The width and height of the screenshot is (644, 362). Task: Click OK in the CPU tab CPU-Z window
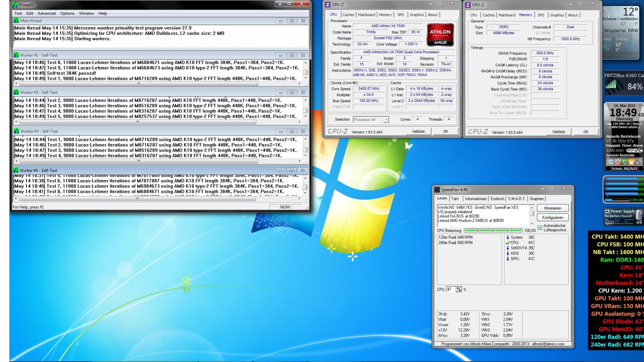(x=445, y=132)
